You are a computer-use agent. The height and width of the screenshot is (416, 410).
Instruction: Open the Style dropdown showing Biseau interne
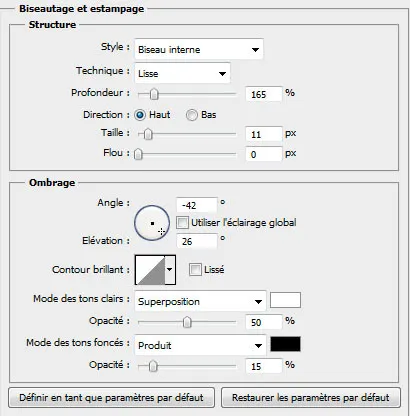point(199,50)
